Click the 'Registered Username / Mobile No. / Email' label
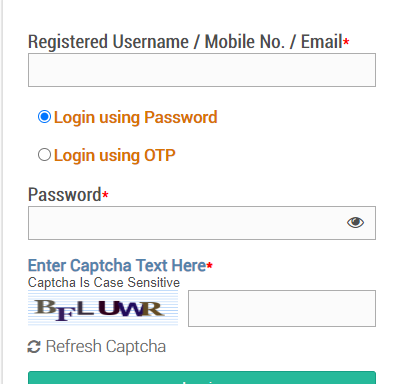 point(185,42)
